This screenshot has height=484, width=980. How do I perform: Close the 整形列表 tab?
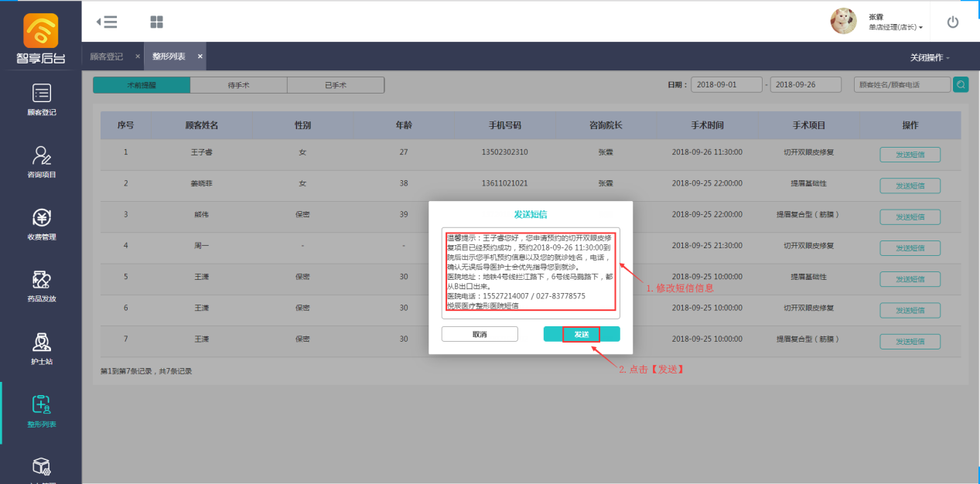pyautogui.click(x=200, y=56)
